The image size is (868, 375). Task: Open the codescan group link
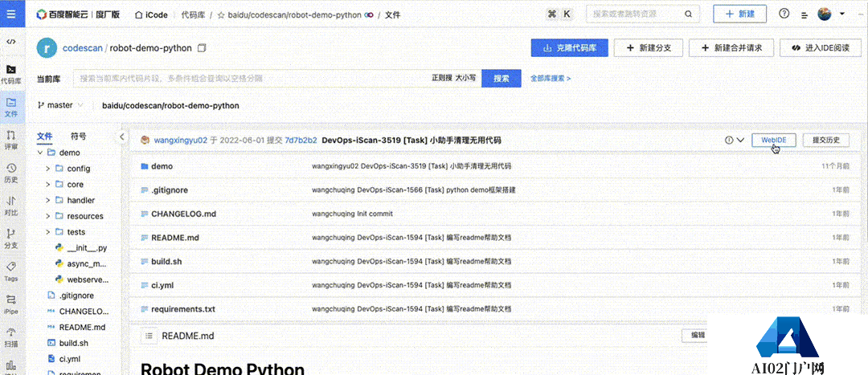pyautogui.click(x=83, y=48)
